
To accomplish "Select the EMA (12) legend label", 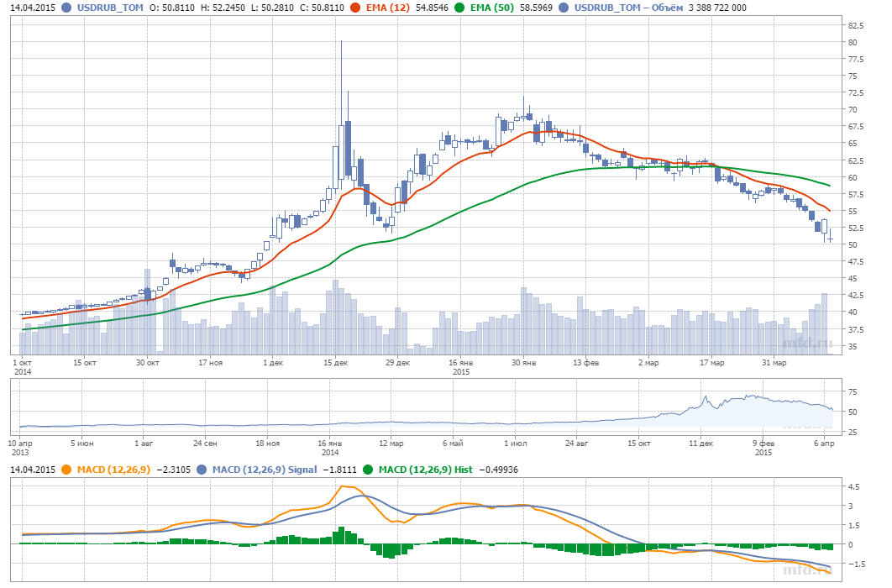I will [387, 8].
